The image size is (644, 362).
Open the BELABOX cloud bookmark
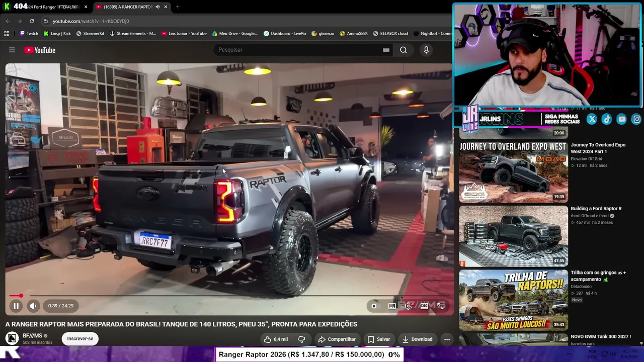[390, 34]
